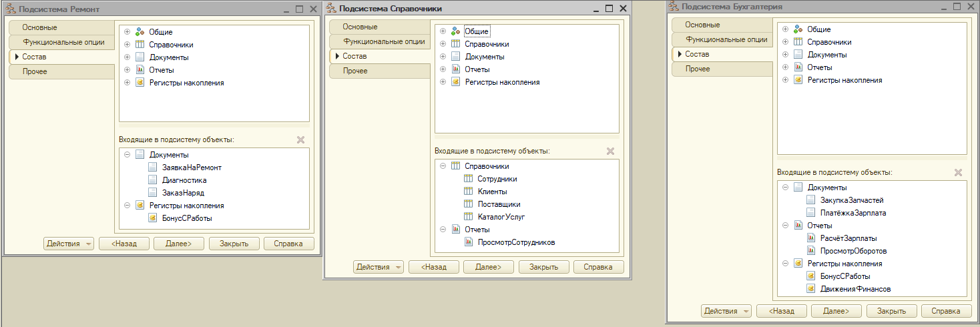Click Документы icon in Справочники window upper tree
The image size is (980, 327).
point(455,57)
